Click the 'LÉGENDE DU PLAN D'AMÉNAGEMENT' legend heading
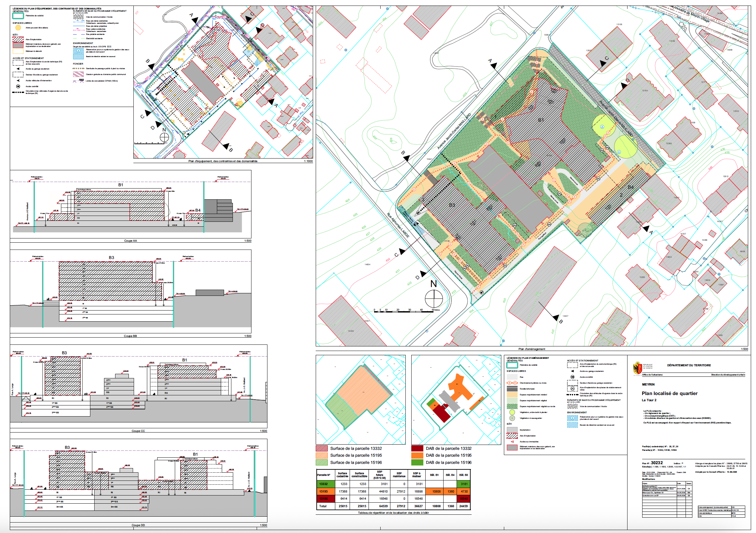 (527, 358)
